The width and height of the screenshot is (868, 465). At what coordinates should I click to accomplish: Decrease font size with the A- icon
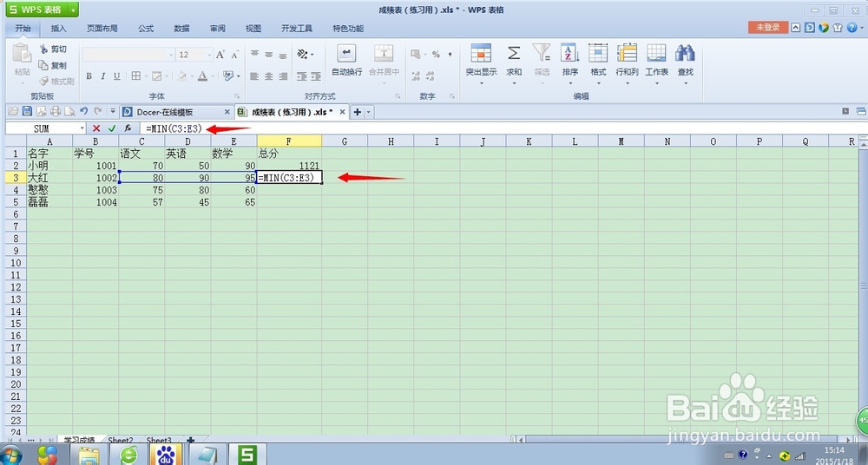point(234,55)
